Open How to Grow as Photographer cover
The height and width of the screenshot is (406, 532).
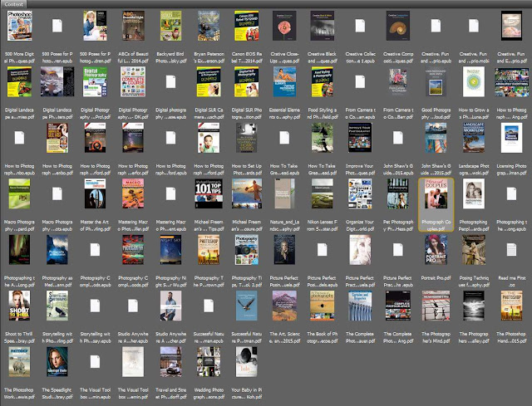click(x=474, y=81)
